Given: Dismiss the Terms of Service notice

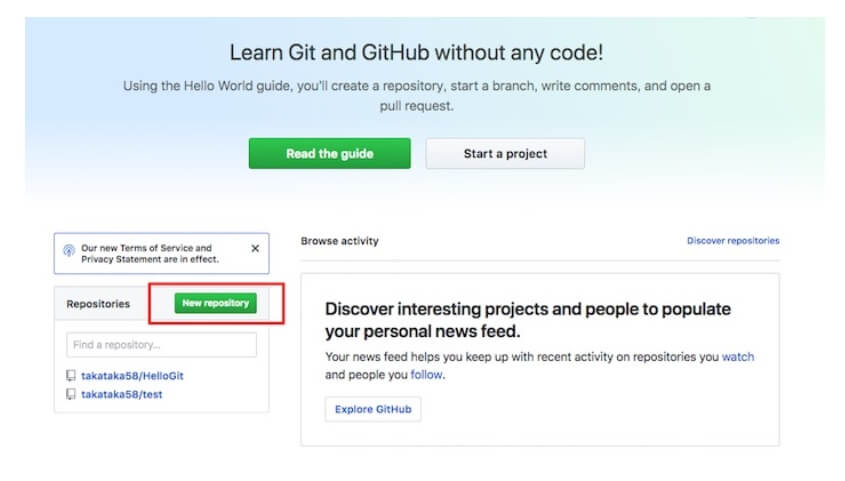Looking at the screenshot, I should (x=255, y=248).
